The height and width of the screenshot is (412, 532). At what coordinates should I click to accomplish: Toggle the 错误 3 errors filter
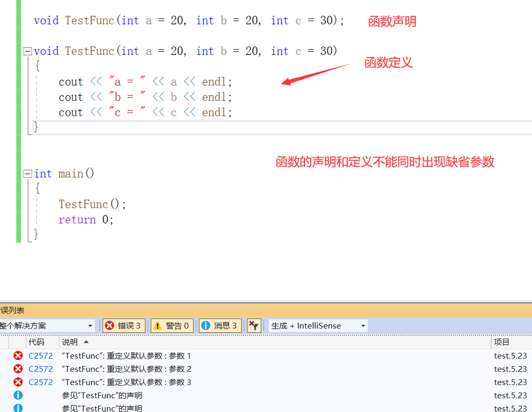(x=124, y=325)
